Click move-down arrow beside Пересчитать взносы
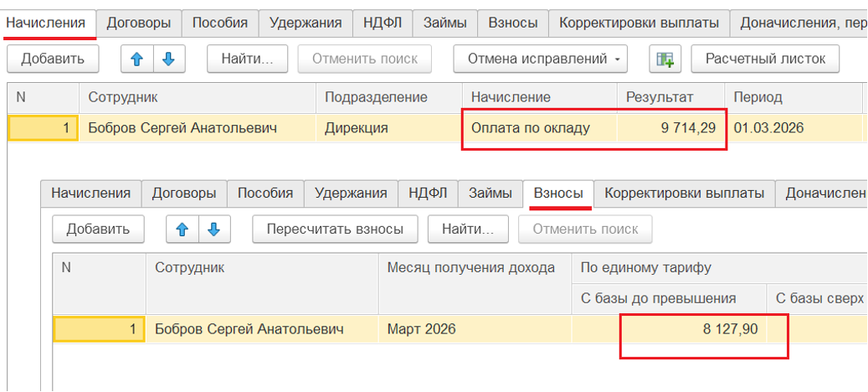Screen dimensions: 868x392 click(213, 229)
